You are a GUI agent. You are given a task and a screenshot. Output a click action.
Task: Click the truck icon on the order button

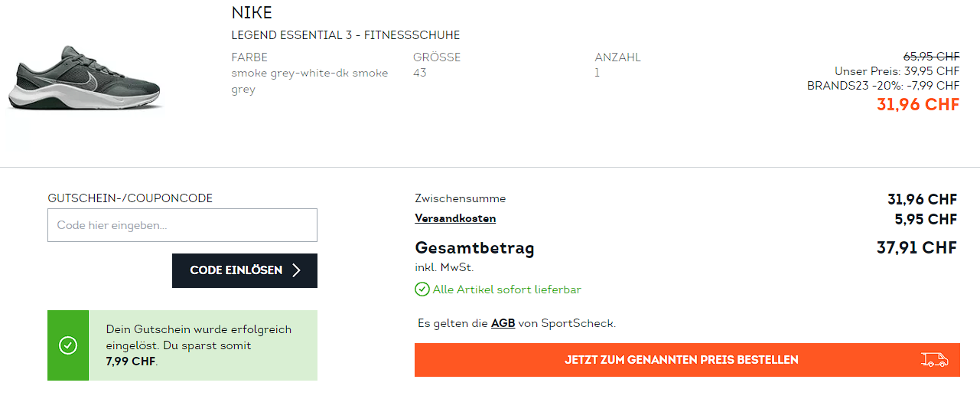[935, 360]
